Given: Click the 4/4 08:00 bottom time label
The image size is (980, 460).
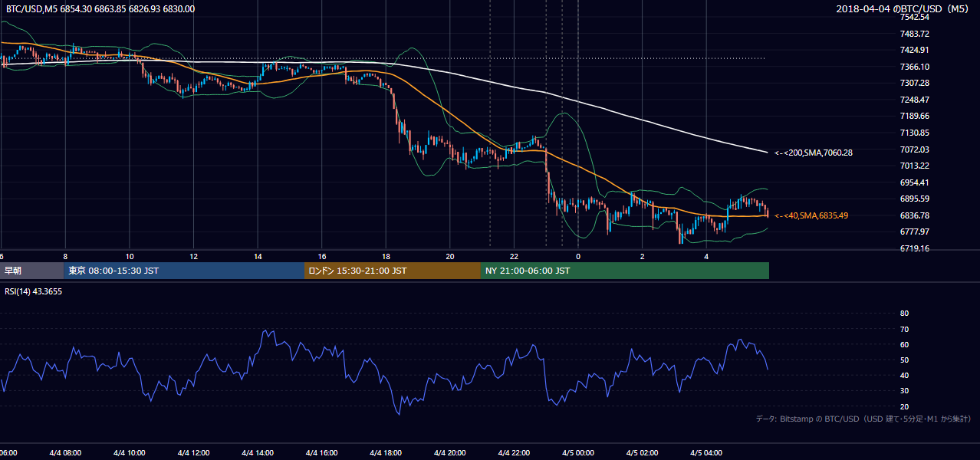Looking at the screenshot, I should tap(64, 453).
